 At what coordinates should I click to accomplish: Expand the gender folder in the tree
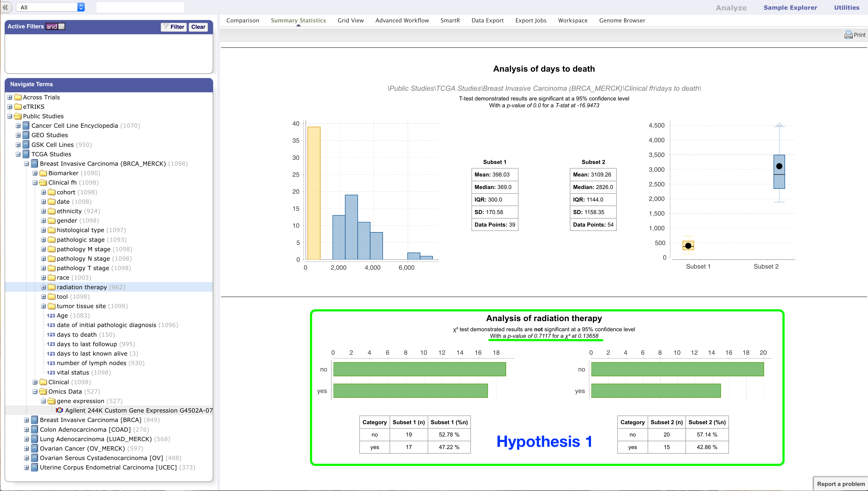(x=44, y=220)
